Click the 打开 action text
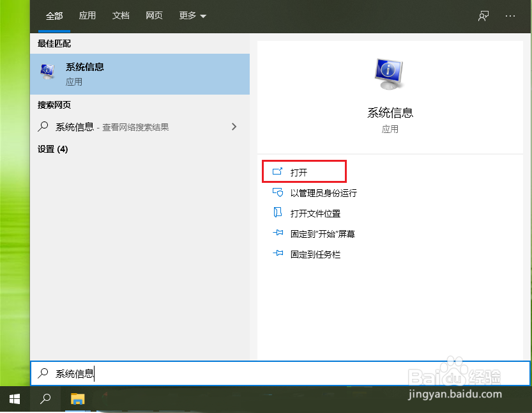The height and width of the screenshot is (413, 532). pos(299,172)
